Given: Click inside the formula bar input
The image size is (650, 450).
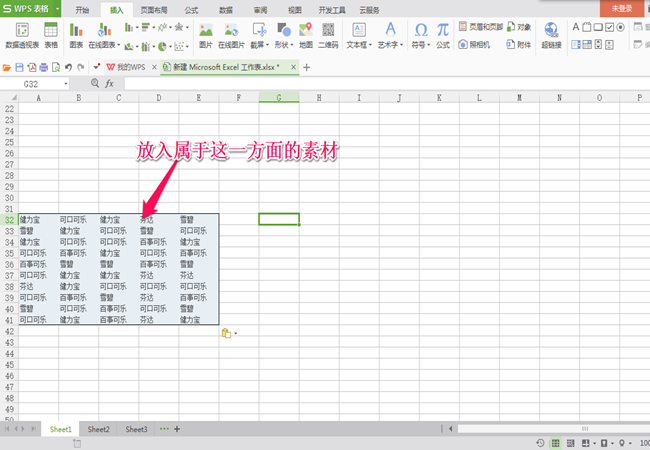Looking at the screenshot, I should pos(387,84).
